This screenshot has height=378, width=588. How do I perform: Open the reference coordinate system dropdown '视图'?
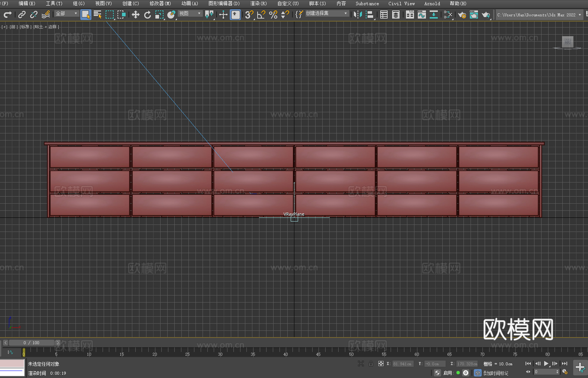pos(190,13)
